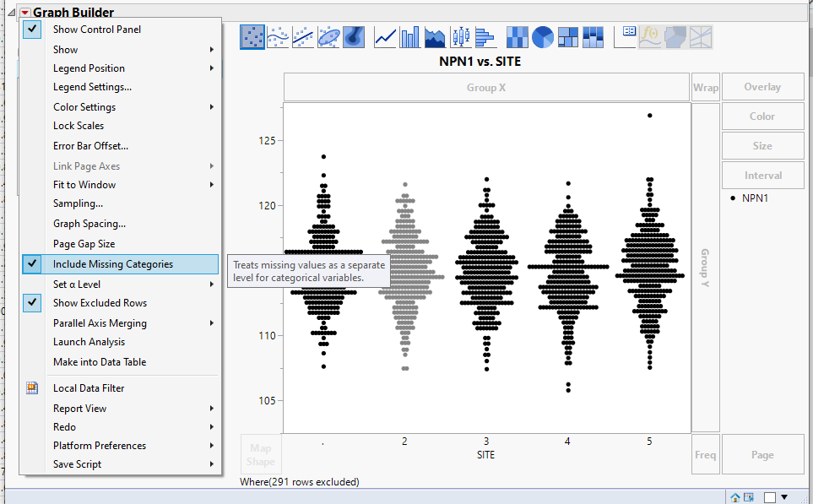Select the Box Plot element icon
813x504 pixels.
point(460,37)
